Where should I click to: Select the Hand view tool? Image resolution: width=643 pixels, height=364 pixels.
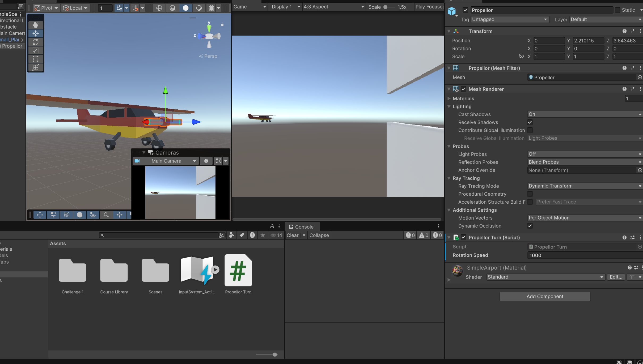pyautogui.click(x=36, y=25)
